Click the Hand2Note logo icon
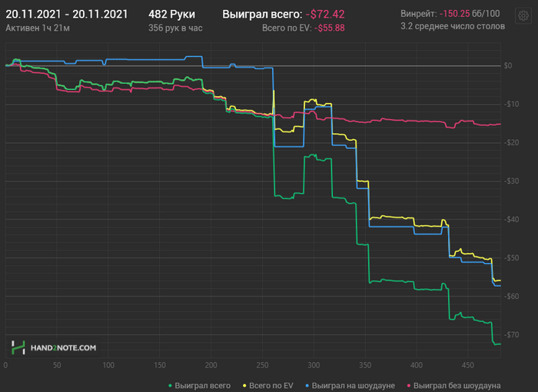 tap(18, 347)
